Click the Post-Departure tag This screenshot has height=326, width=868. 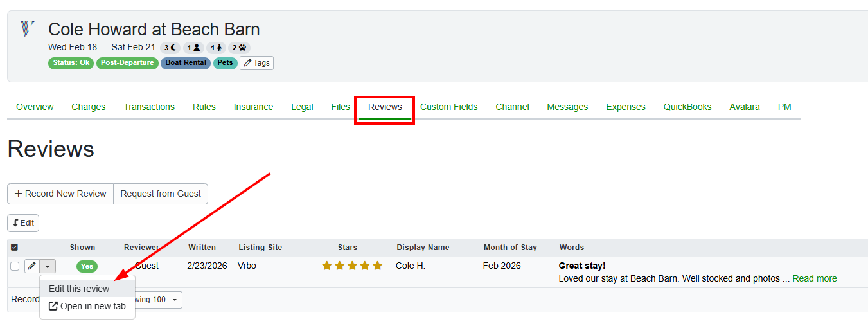(127, 63)
